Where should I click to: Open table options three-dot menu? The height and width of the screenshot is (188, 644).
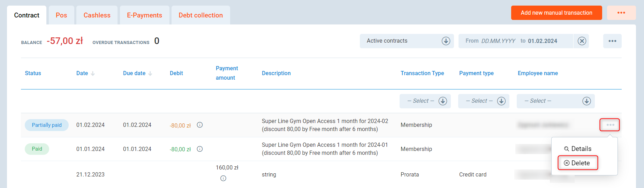(612, 41)
